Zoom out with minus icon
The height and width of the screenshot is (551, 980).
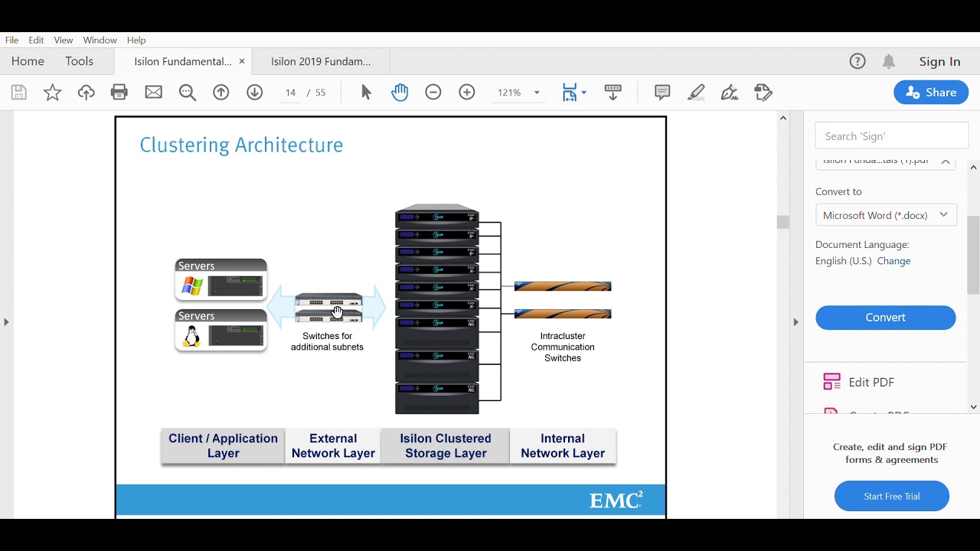[433, 93]
